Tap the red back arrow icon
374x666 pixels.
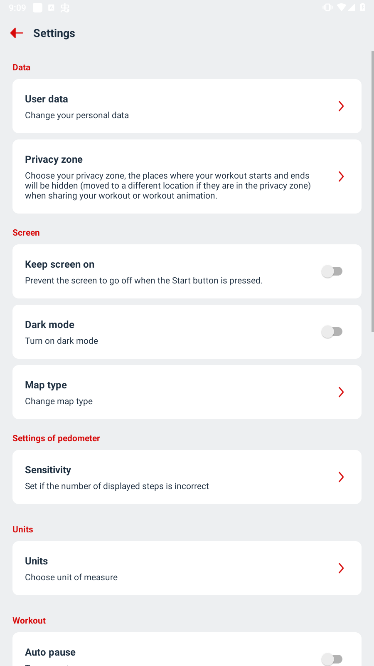[x=17, y=33]
